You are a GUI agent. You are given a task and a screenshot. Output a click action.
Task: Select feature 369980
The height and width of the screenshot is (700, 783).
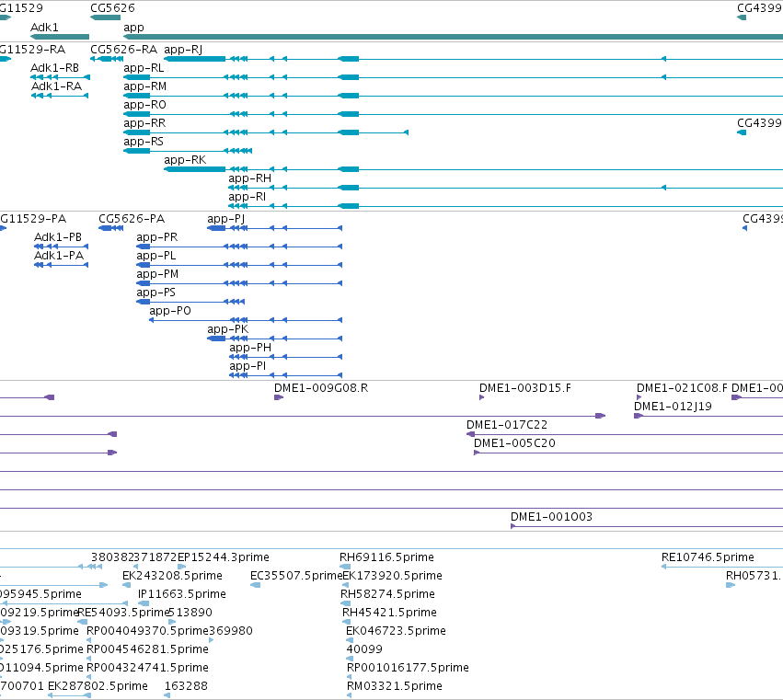[x=212, y=640]
